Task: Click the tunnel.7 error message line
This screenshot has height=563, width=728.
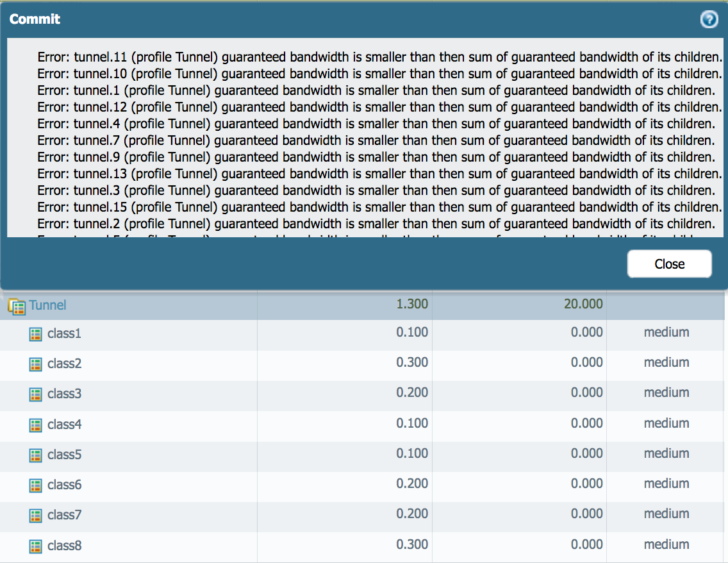Action: point(376,141)
